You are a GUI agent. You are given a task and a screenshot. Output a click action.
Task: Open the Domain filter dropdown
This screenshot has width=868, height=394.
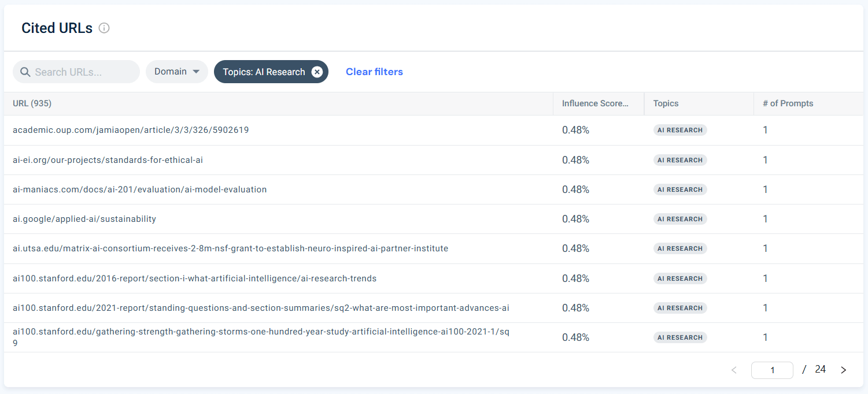pyautogui.click(x=176, y=72)
